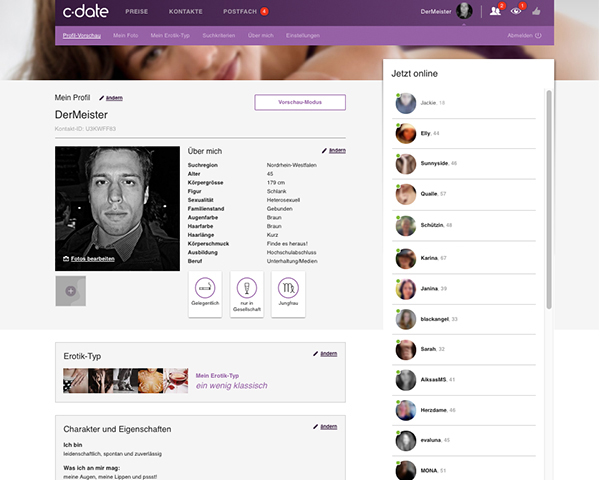Click ändern link in Erotik-Typ box
This screenshot has height=480, width=600.
[x=329, y=354]
